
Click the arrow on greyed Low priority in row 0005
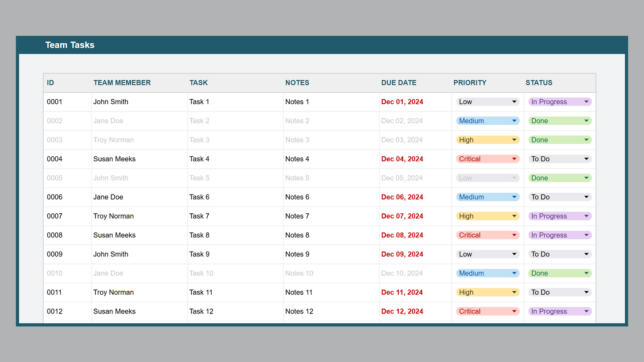click(514, 178)
